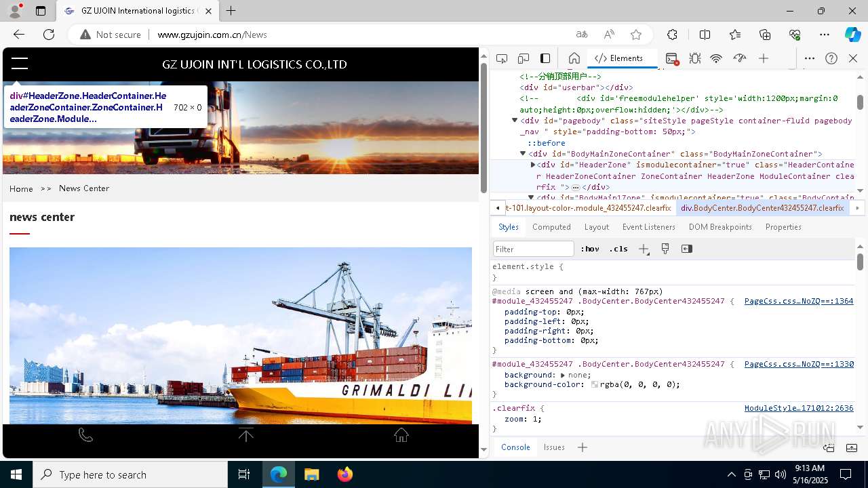Expand the background shorthand property triangle
The height and width of the screenshot is (488, 868).
[x=563, y=375]
